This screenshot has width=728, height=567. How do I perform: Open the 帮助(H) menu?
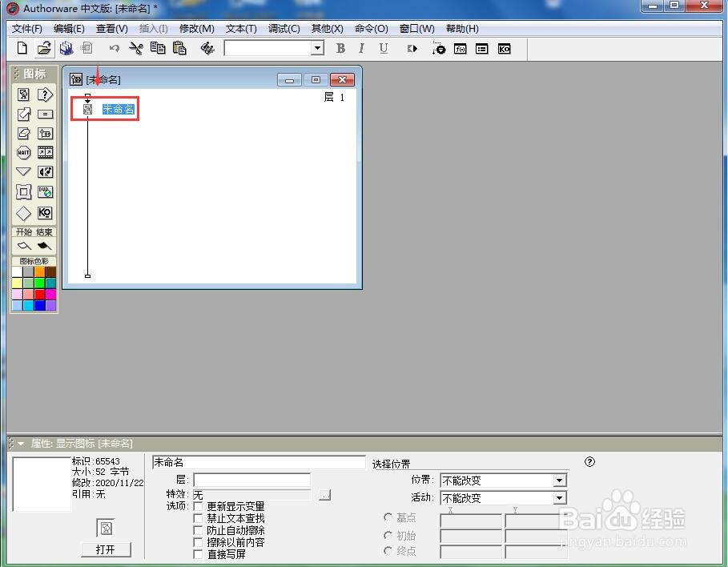[462, 29]
